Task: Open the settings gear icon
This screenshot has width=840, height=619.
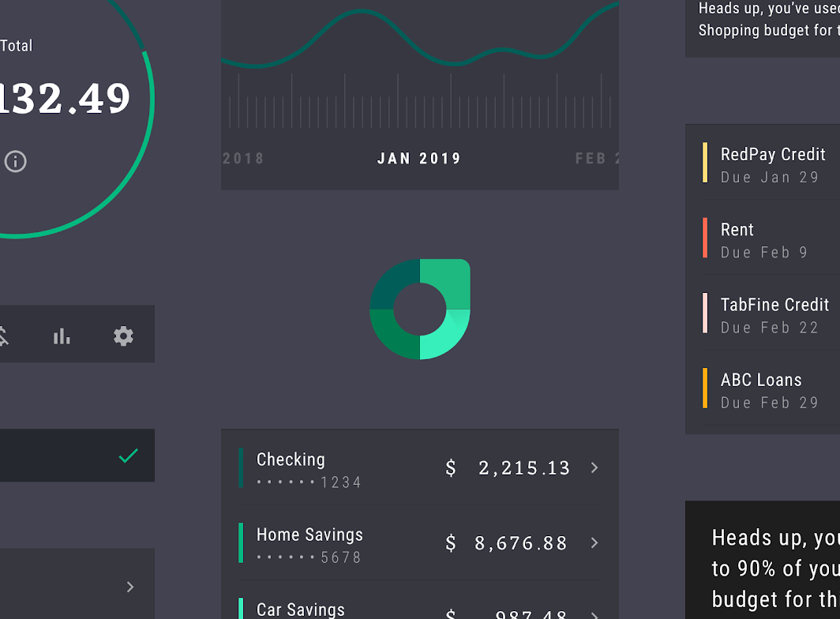Action: pyautogui.click(x=123, y=336)
